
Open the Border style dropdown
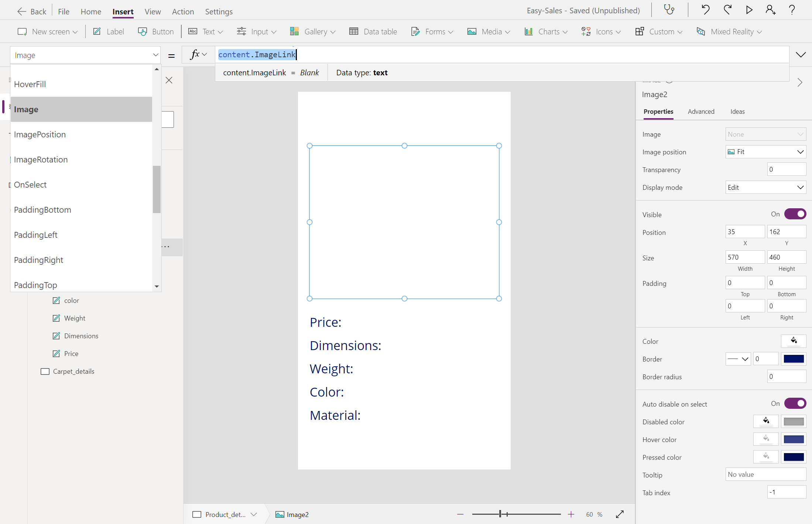pos(738,359)
